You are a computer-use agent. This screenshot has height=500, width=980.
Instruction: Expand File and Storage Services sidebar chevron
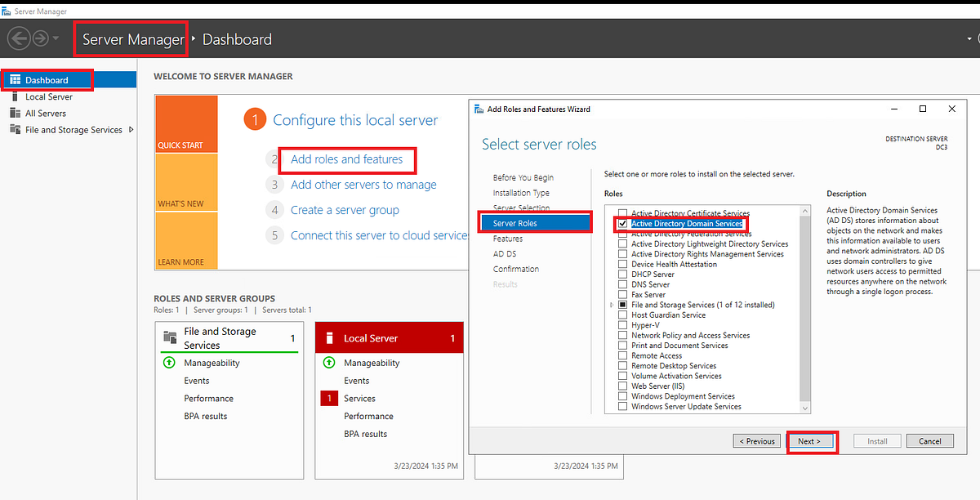click(131, 129)
